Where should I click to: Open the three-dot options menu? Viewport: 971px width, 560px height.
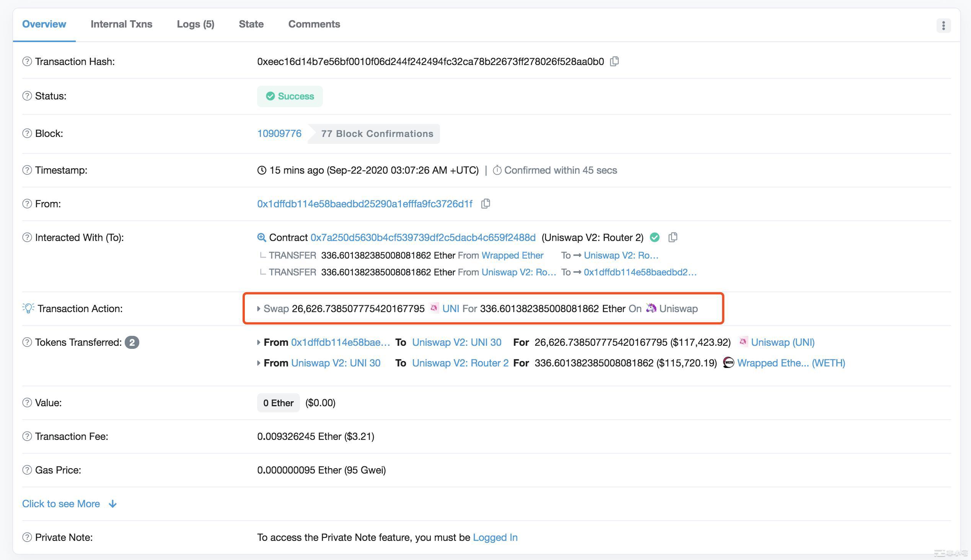pyautogui.click(x=943, y=25)
